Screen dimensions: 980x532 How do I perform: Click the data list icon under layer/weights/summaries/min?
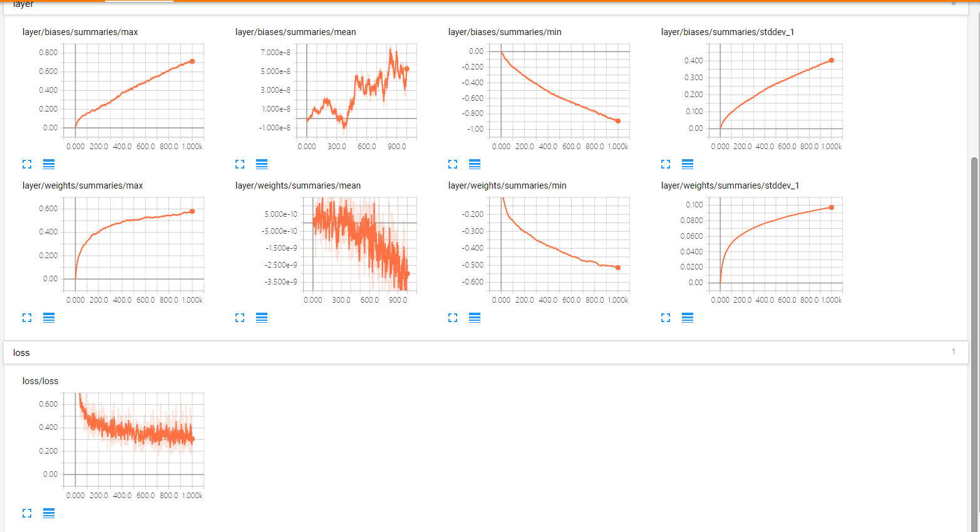pyautogui.click(x=475, y=318)
